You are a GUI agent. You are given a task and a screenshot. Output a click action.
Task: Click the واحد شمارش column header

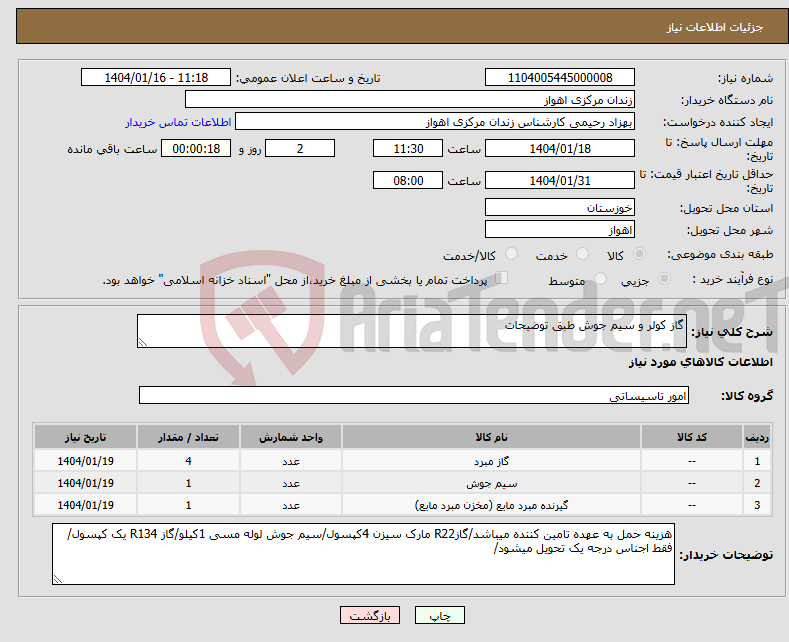[x=291, y=437]
